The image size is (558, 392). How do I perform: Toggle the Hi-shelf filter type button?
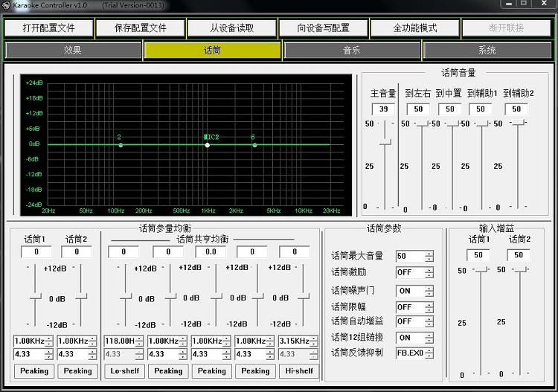click(299, 371)
